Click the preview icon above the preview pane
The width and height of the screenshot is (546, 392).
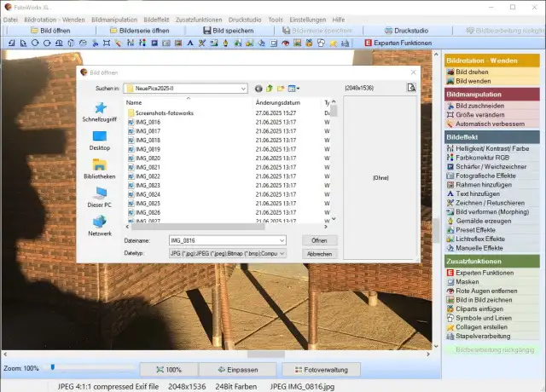[x=411, y=88]
